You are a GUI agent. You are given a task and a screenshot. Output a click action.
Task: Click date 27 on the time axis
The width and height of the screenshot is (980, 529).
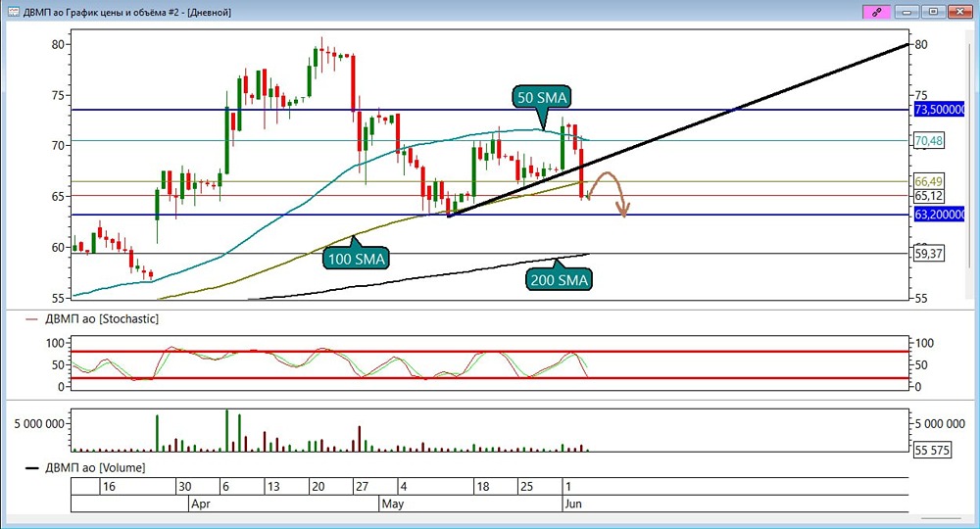(x=362, y=487)
